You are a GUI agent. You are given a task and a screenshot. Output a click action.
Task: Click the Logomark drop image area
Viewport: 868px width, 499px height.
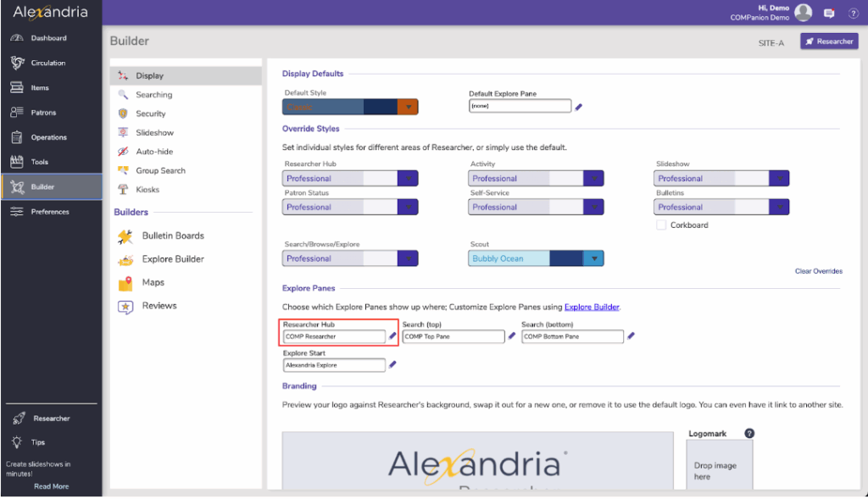click(x=719, y=466)
